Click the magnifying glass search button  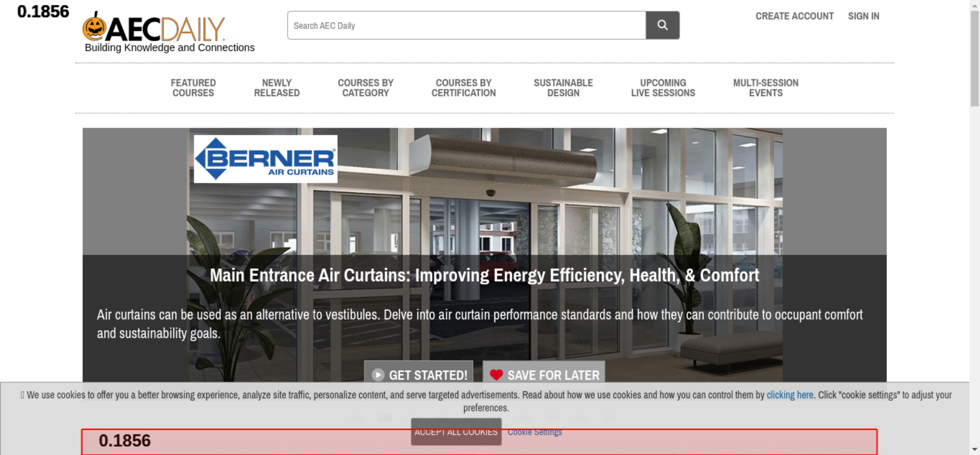pyautogui.click(x=662, y=25)
